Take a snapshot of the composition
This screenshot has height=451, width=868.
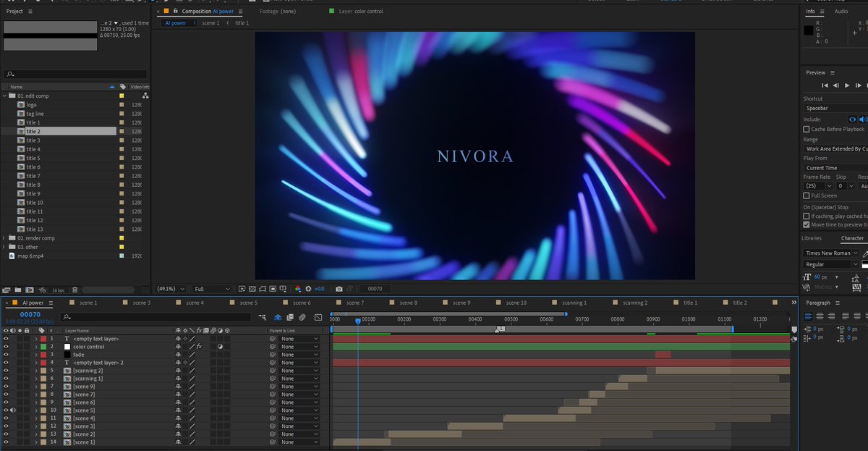(339, 288)
